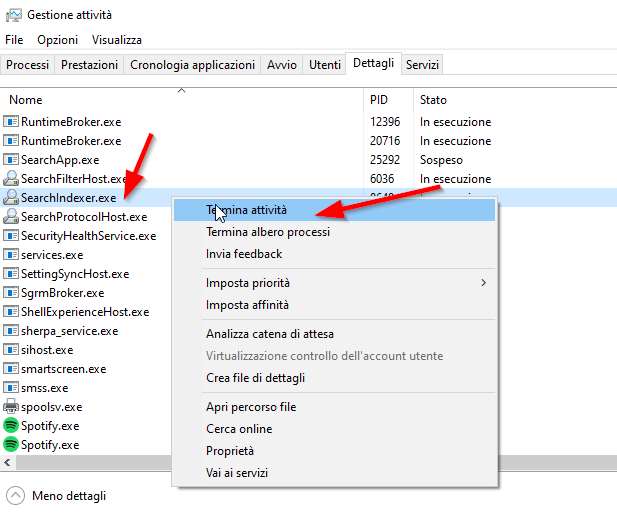Click the SearchIndexer.exe magnifier icon

(11, 198)
